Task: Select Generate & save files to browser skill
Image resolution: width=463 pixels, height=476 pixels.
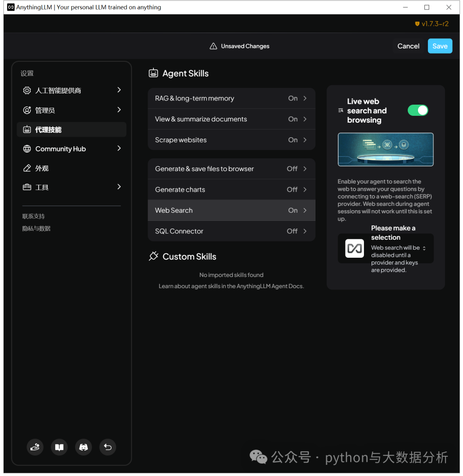Action: [231, 169]
